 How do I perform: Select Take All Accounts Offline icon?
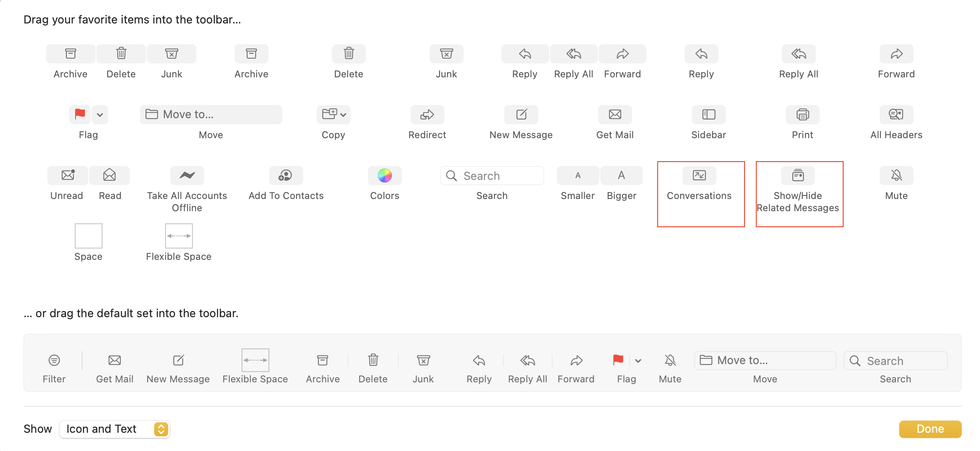point(187,176)
